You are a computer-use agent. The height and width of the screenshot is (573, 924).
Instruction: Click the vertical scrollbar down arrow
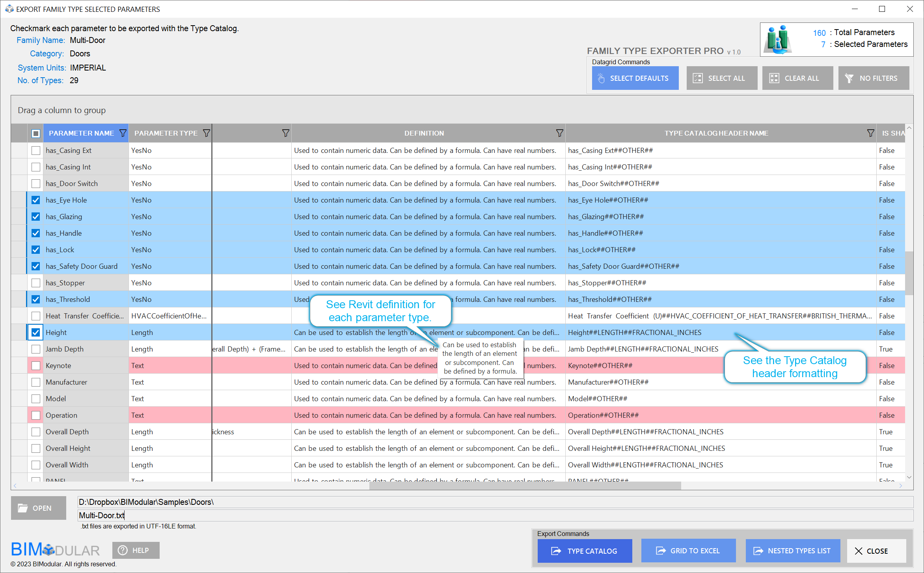(909, 477)
